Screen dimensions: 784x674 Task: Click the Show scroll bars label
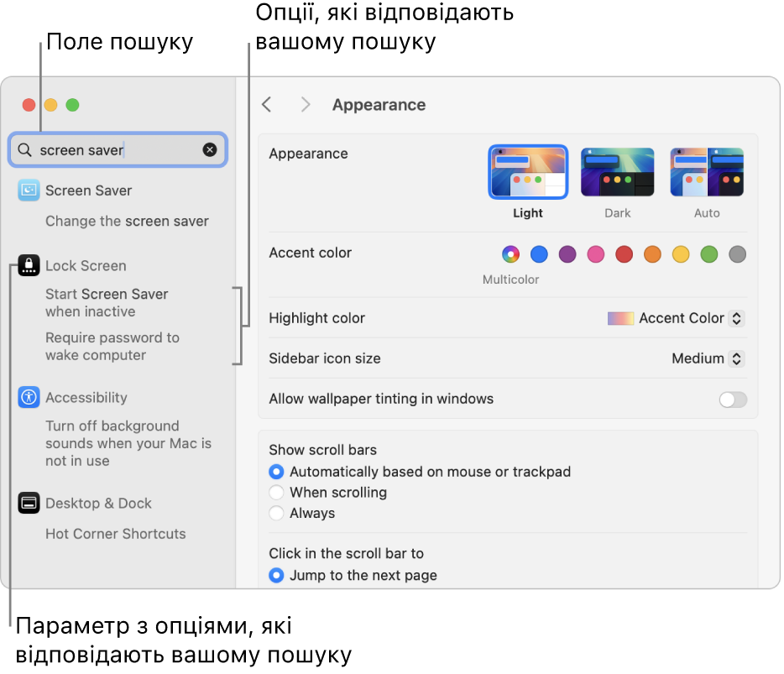pos(322,450)
